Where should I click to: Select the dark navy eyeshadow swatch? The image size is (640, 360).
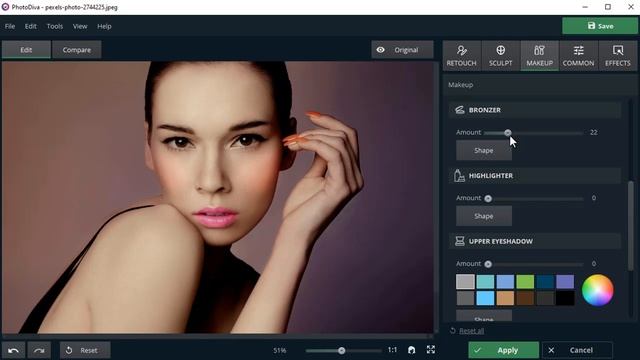[x=545, y=282]
